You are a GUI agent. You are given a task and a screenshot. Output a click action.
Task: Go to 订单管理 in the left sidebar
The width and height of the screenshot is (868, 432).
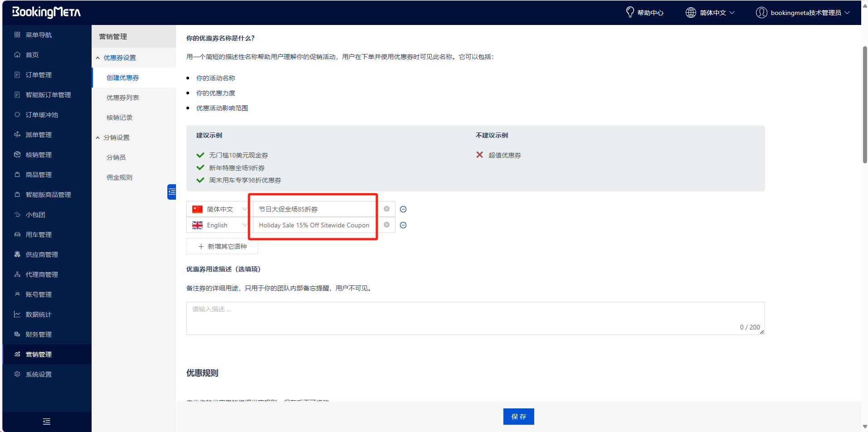click(39, 75)
